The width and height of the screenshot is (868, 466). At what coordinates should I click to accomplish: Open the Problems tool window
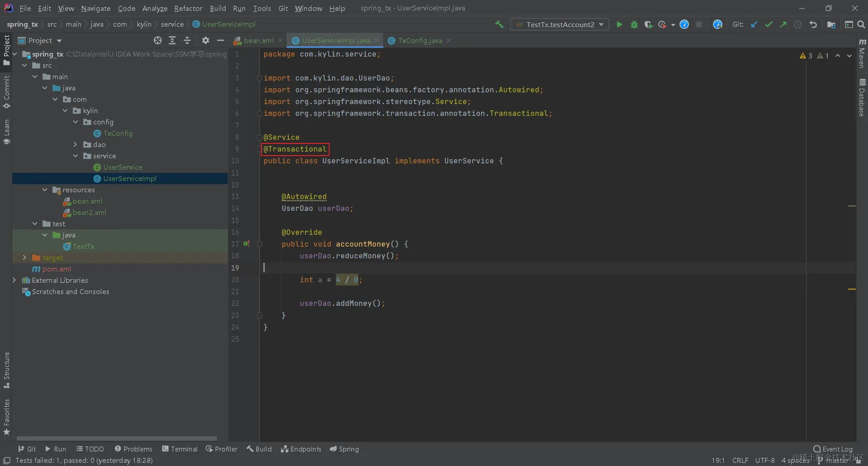(x=133, y=449)
